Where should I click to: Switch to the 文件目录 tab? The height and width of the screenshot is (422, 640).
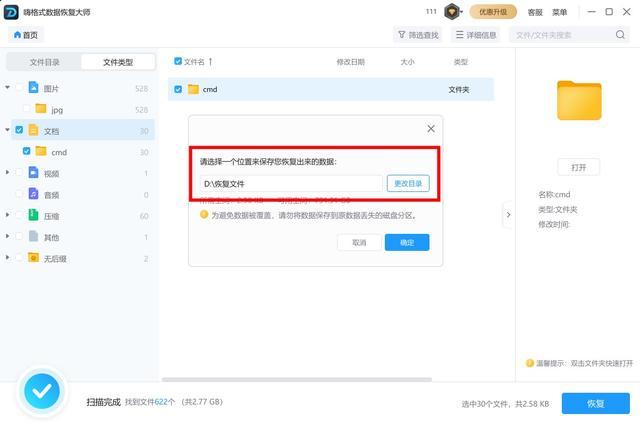(x=44, y=62)
